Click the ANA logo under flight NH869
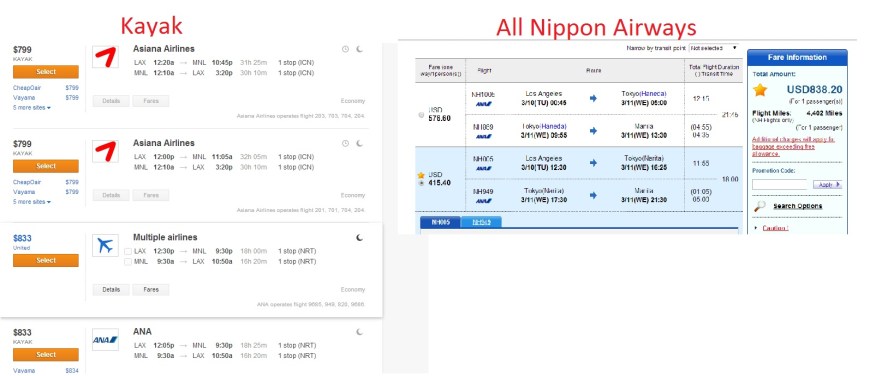 point(483,136)
